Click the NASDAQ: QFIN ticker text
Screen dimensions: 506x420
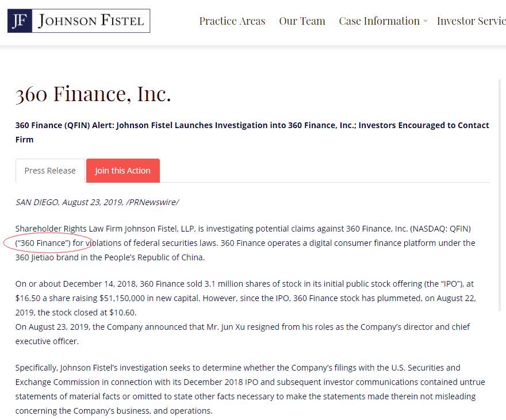pyautogui.click(x=440, y=229)
